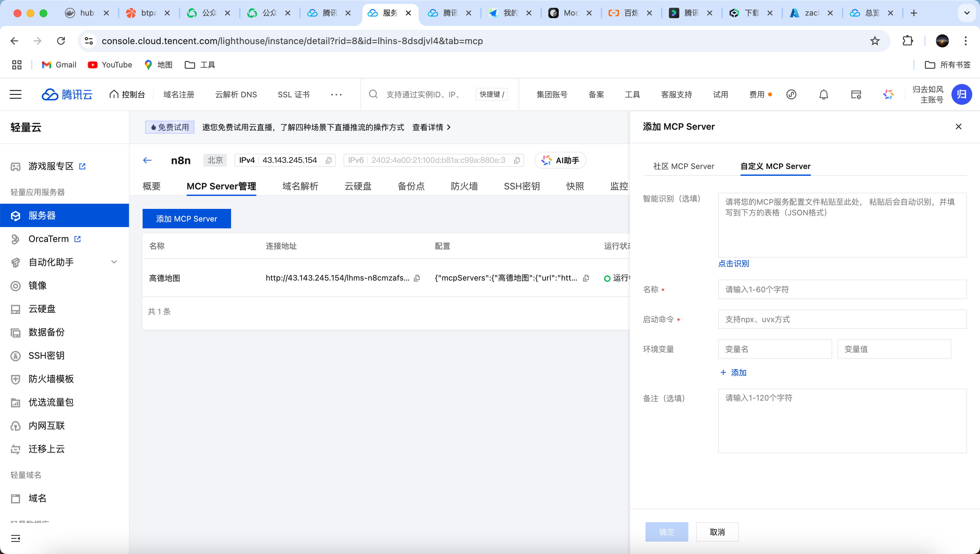Open 控制台 in the header
980x554 pixels.
[127, 94]
